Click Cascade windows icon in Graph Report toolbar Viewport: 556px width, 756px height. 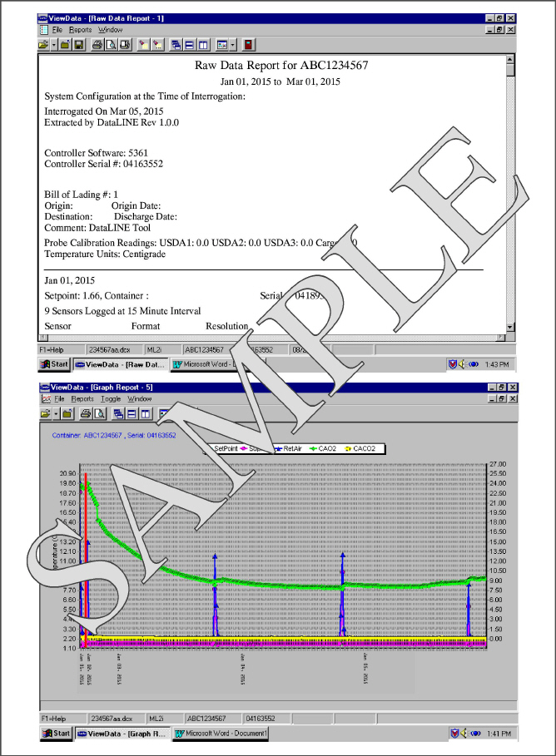118,413
